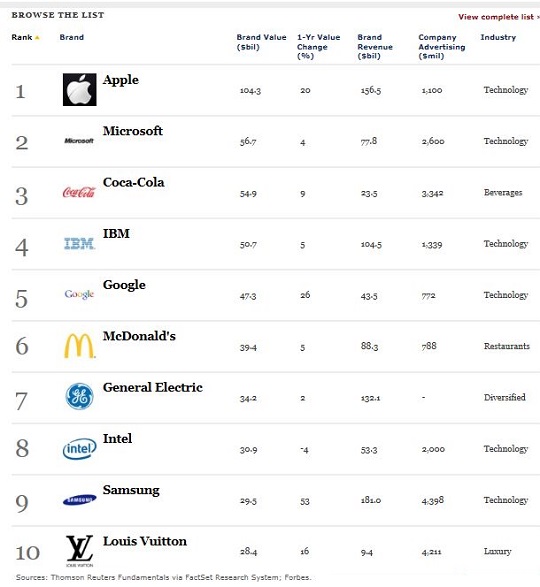Sort by 1-Yr Value Change header

pos(319,46)
